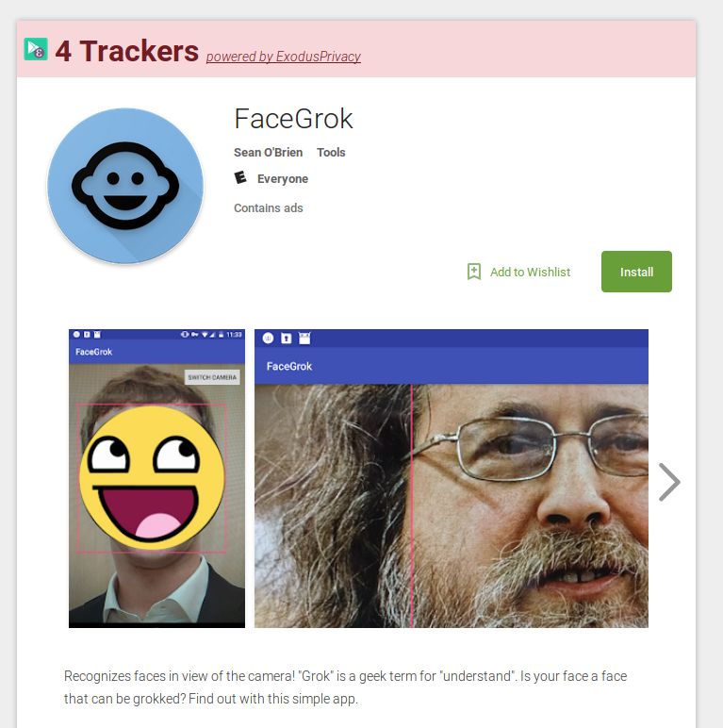Click the FaceGrok app title heading
This screenshot has width=723, height=728.
pyautogui.click(x=293, y=119)
